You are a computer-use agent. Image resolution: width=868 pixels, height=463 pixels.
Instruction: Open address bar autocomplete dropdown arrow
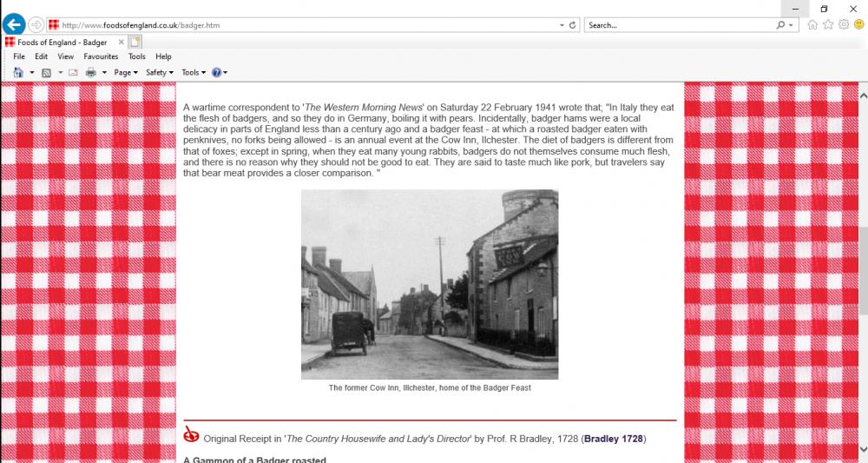click(562, 25)
